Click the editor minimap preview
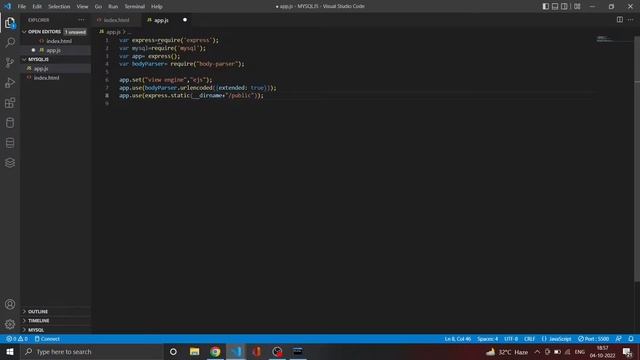This screenshot has height=360, width=640. click(604, 39)
